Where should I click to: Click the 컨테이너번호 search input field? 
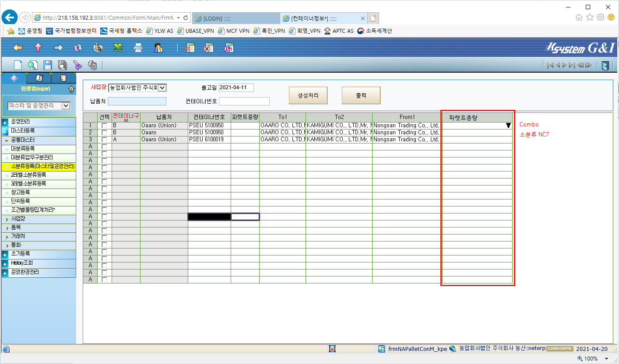(244, 101)
